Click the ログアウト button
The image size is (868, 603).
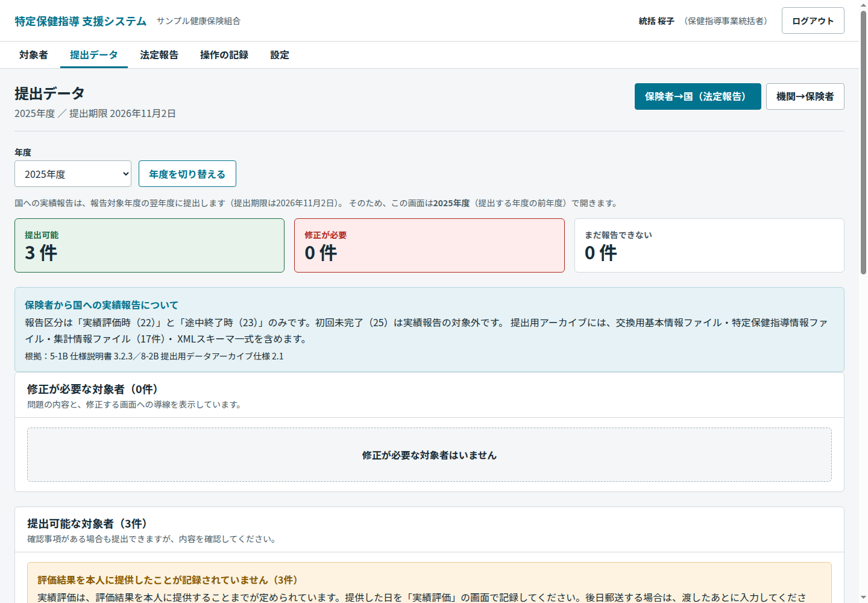point(813,21)
